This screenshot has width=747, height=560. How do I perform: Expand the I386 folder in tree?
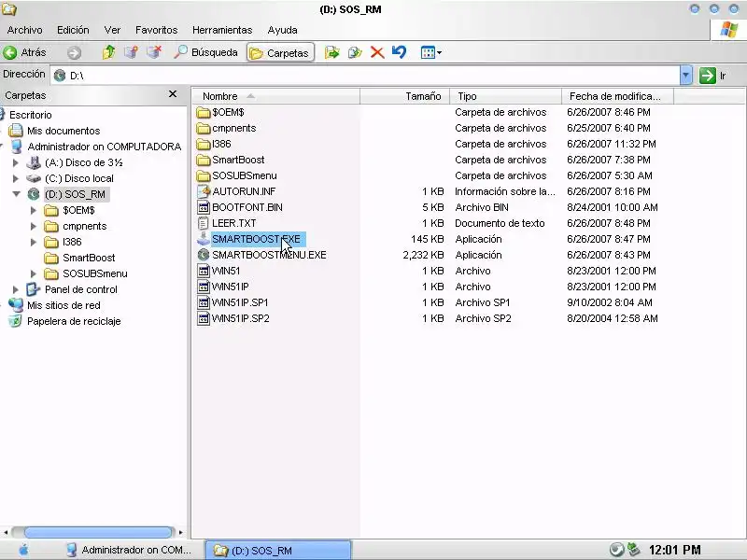point(34,242)
